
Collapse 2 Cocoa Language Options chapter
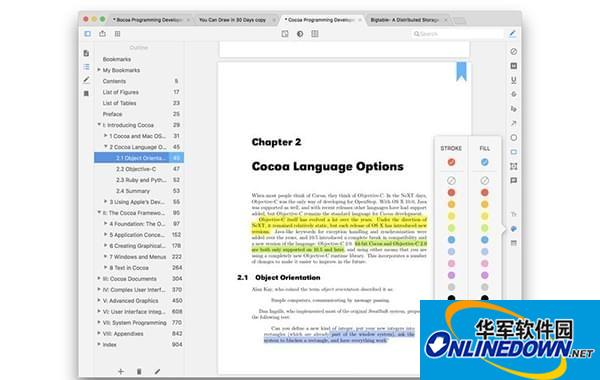point(106,147)
